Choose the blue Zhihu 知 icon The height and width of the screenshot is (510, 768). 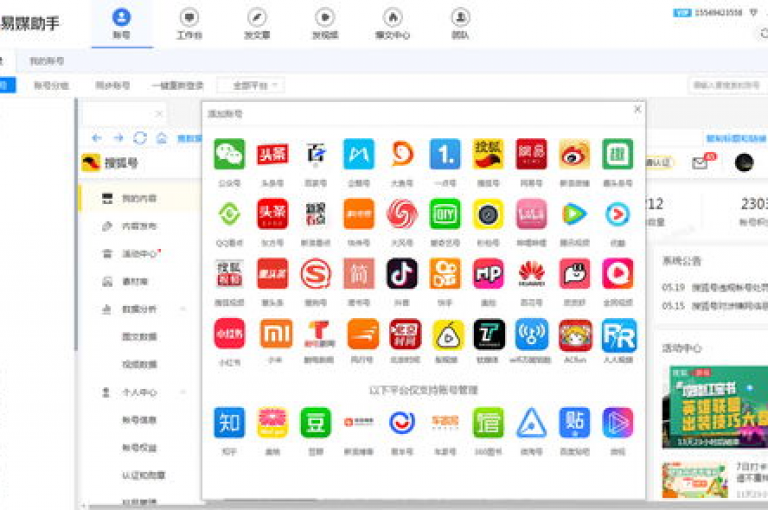[x=229, y=422]
